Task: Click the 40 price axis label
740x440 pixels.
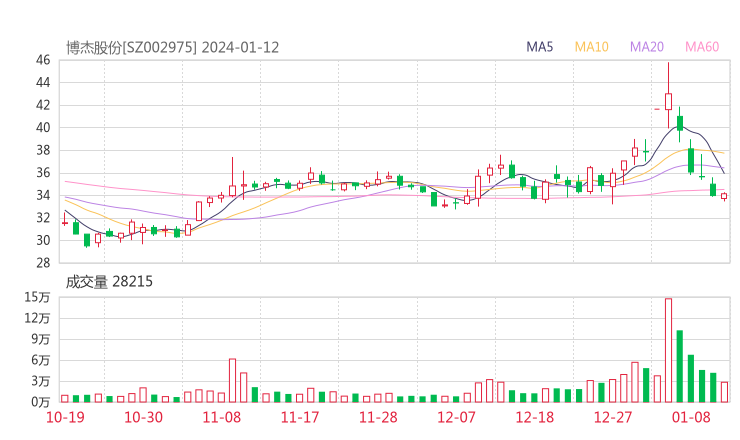Action: tap(42, 127)
